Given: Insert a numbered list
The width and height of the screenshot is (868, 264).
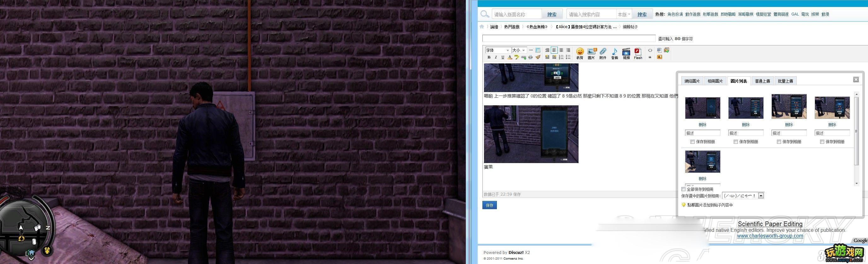Looking at the screenshot, I should [x=561, y=57].
